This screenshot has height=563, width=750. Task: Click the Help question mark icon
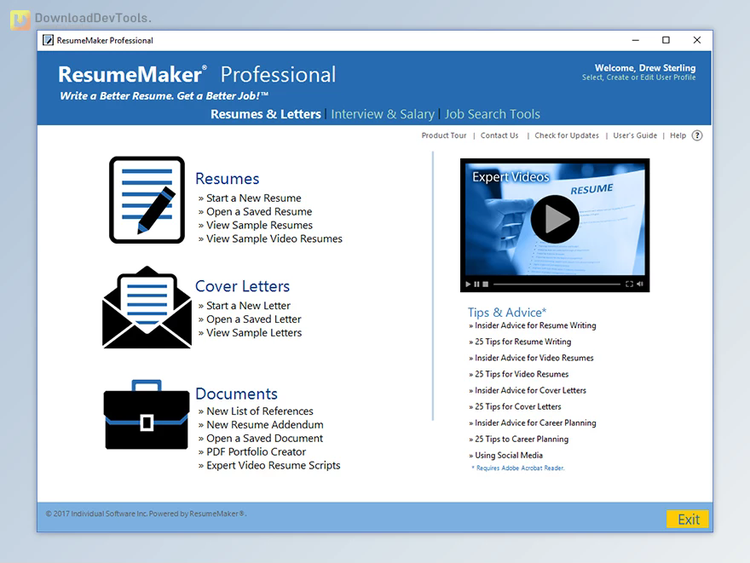coord(697,135)
